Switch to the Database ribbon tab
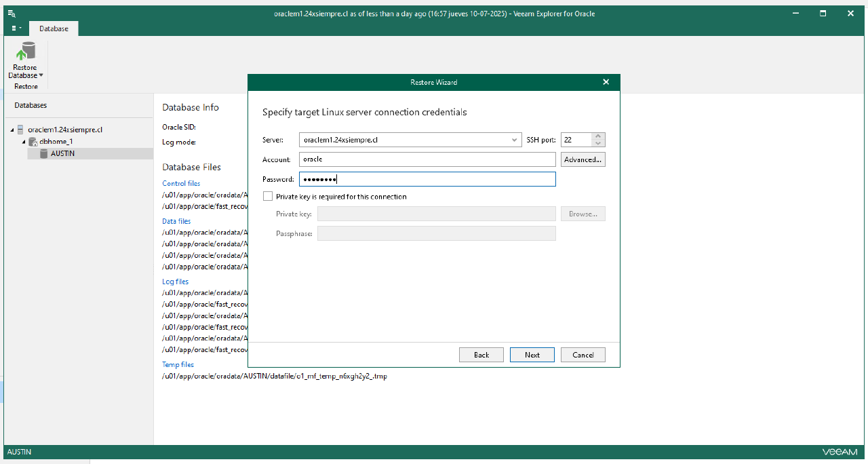The height and width of the screenshot is (464, 868). (x=54, y=28)
